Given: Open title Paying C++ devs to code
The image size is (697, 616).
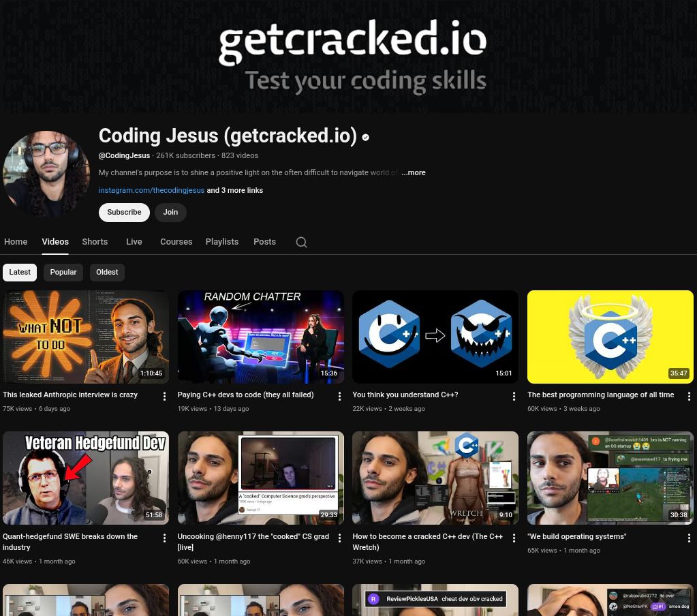Looking at the screenshot, I should coord(245,395).
